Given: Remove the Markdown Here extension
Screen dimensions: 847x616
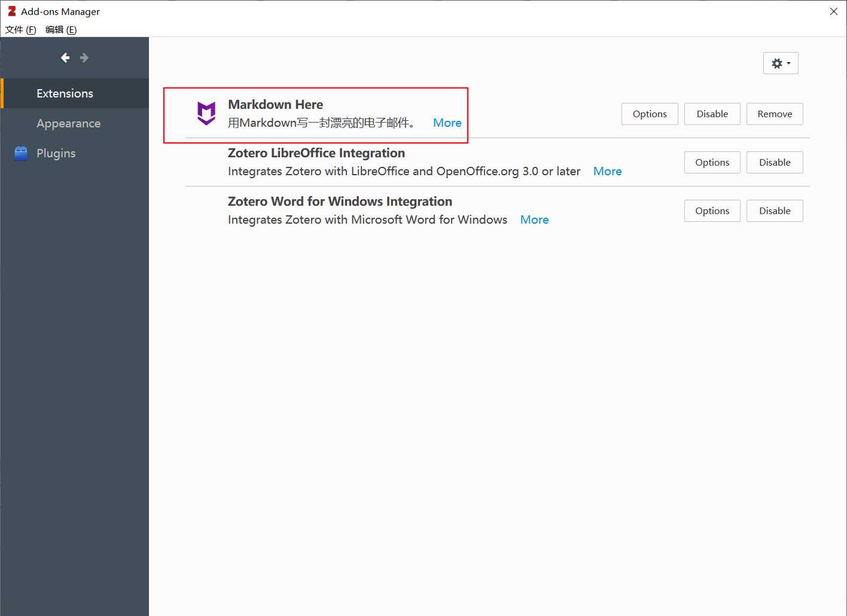Looking at the screenshot, I should click(775, 114).
